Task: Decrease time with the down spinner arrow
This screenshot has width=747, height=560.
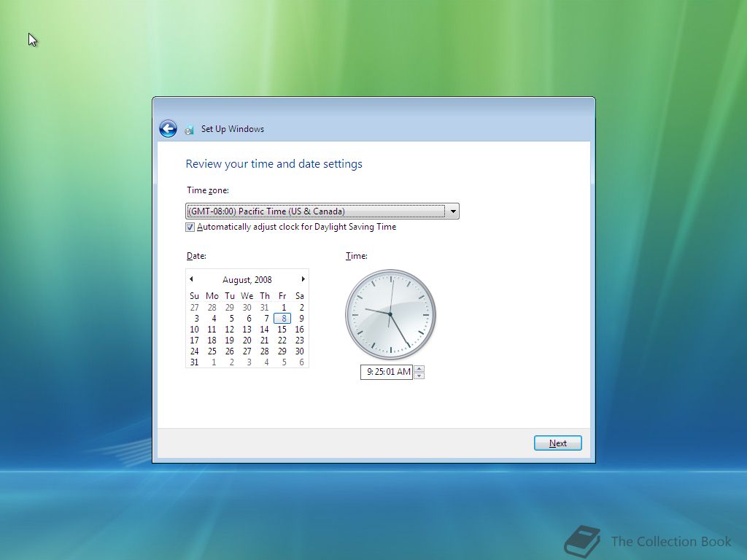Action: tap(419, 376)
